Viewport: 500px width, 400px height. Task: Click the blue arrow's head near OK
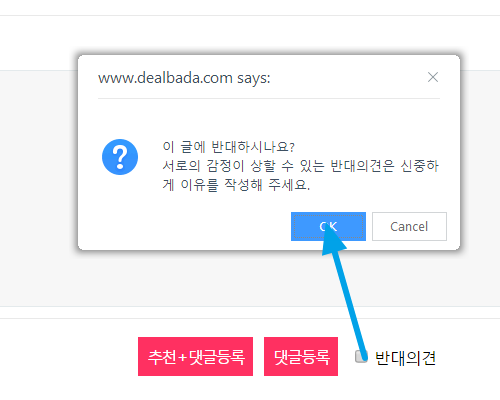tap(333, 242)
